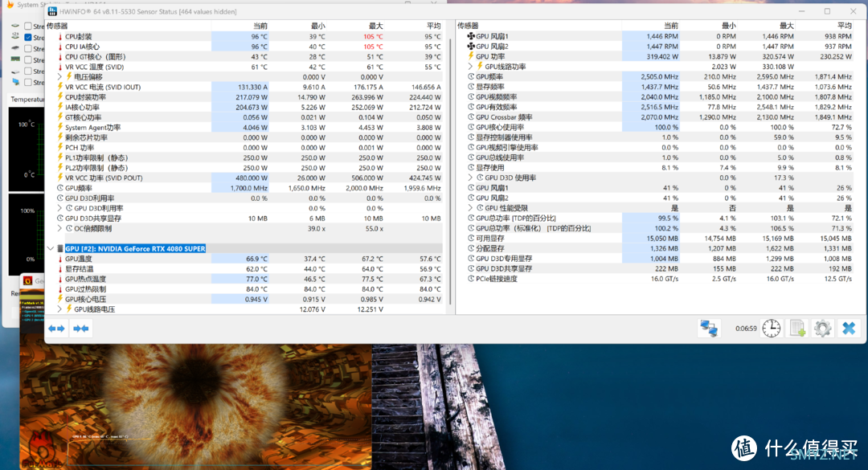
Task: Open the networked computers remote monitoring icon
Action: [709, 329]
